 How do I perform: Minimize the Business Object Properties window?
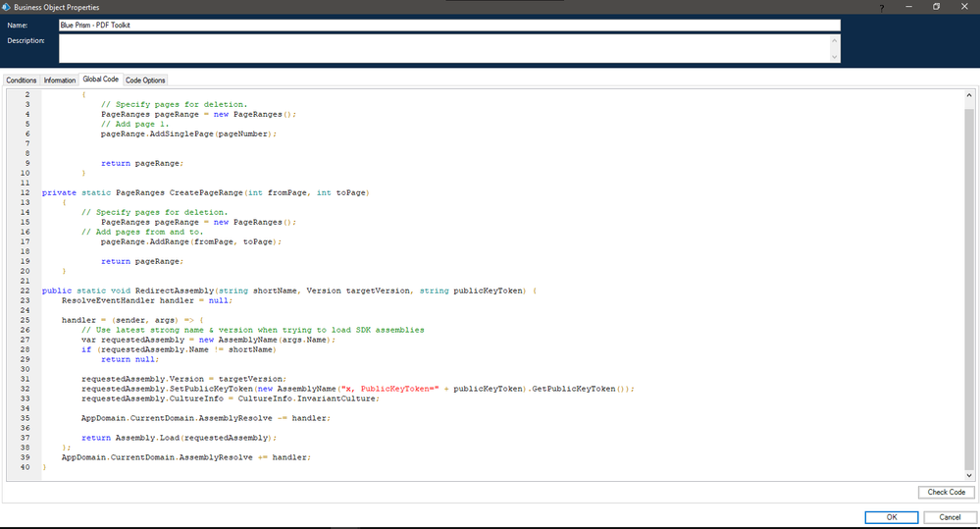point(908,7)
